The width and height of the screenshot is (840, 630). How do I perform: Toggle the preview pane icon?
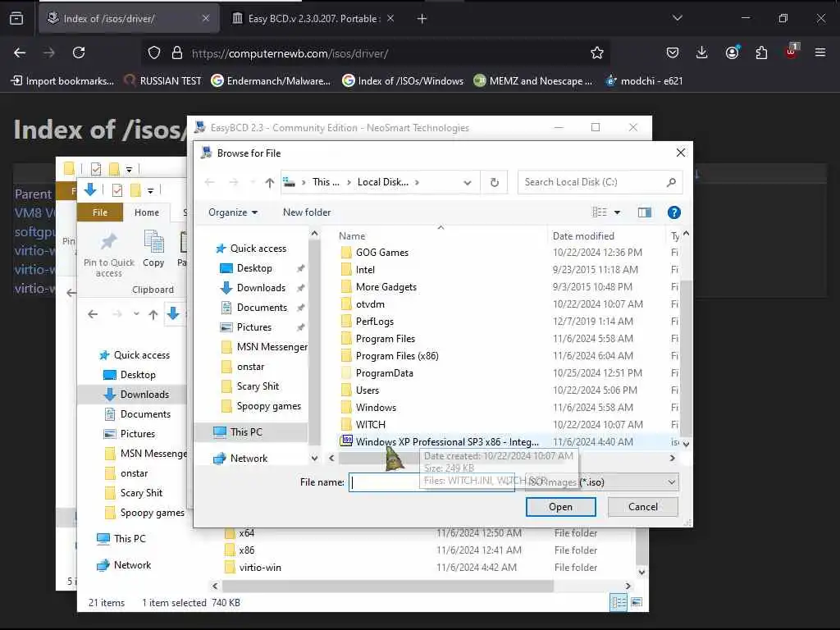tap(645, 212)
